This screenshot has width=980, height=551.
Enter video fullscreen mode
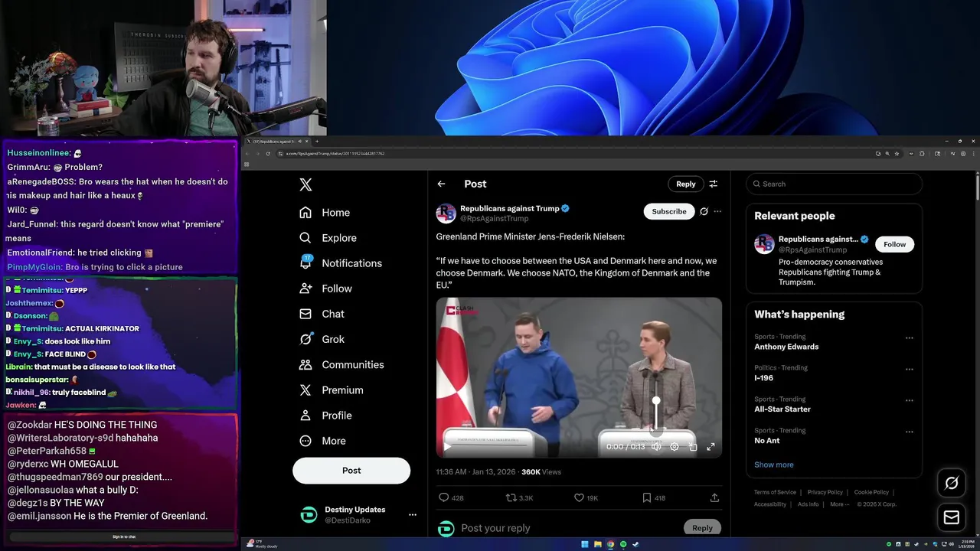tap(710, 447)
